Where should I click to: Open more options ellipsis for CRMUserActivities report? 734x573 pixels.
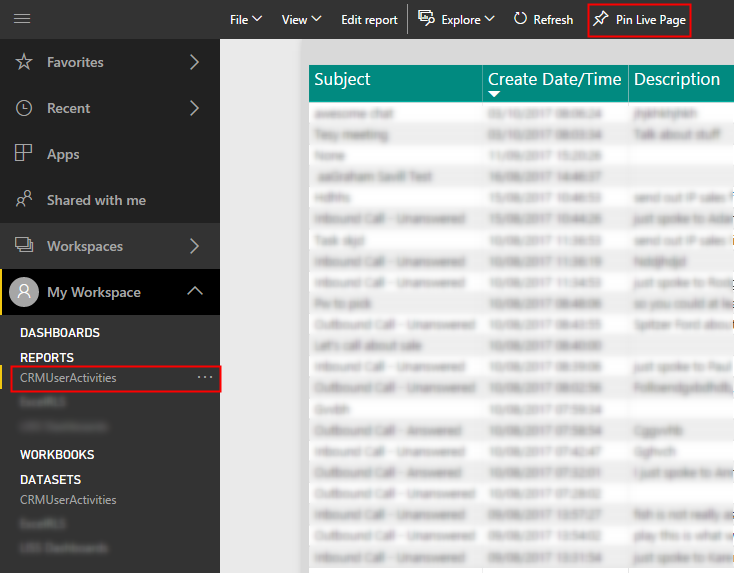click(205, 378)
